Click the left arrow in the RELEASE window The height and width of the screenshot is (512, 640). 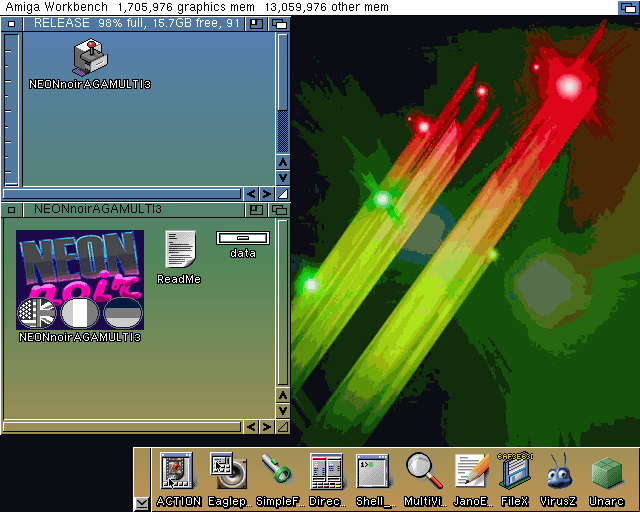point(251,194)
